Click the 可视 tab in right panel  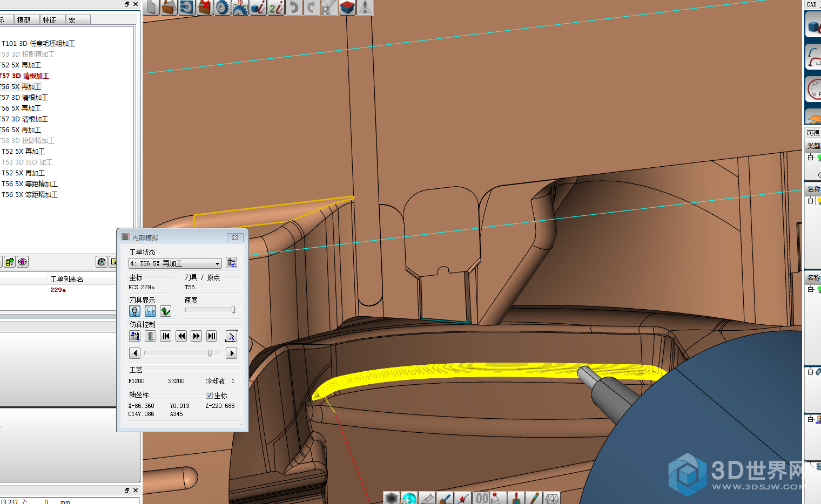point(813,133)
